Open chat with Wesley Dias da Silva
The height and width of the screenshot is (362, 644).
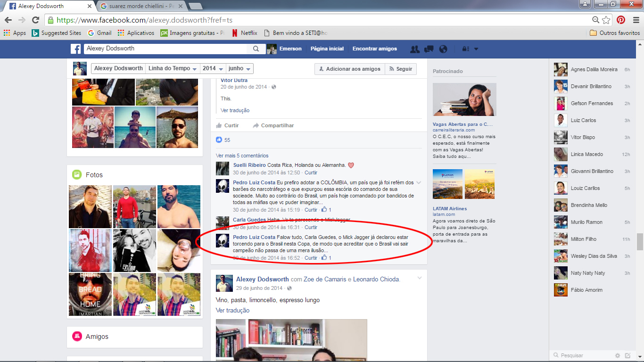click(x=592, y=256)
